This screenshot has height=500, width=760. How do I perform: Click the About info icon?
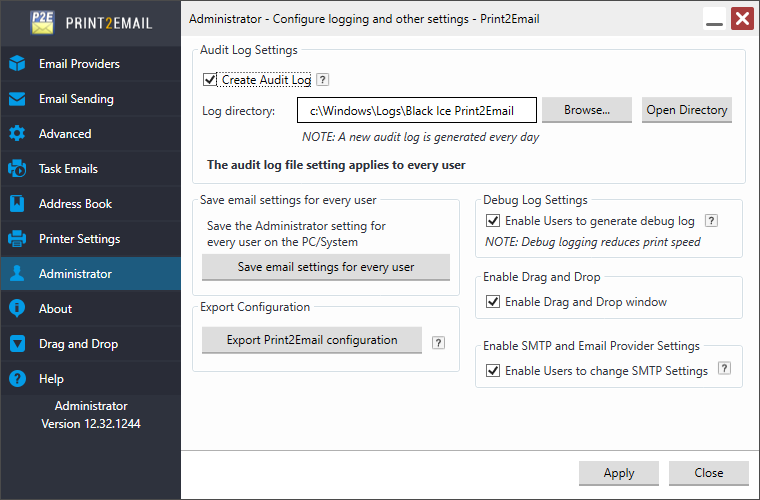click(x=17, y=309)
